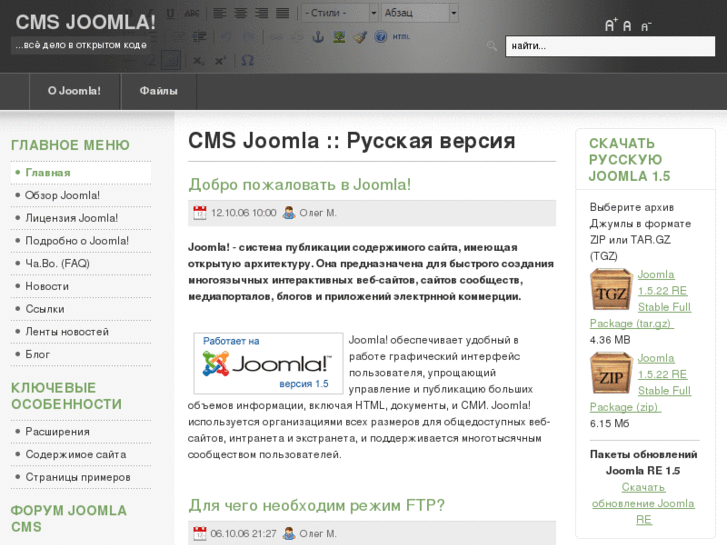Click the date '06.10.06 21:27'
Image resolution: width=727 pixels, height=545 pixels.
pos(243,533)
